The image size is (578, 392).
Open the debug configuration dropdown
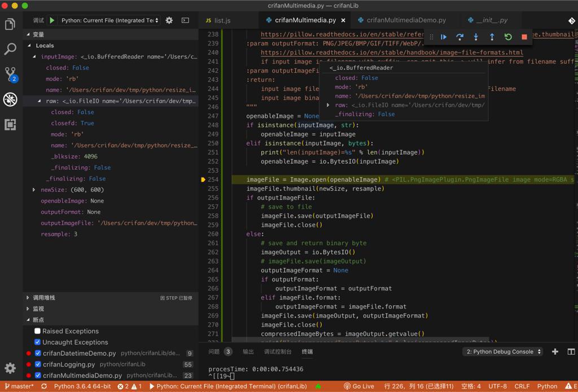(110, 20)
